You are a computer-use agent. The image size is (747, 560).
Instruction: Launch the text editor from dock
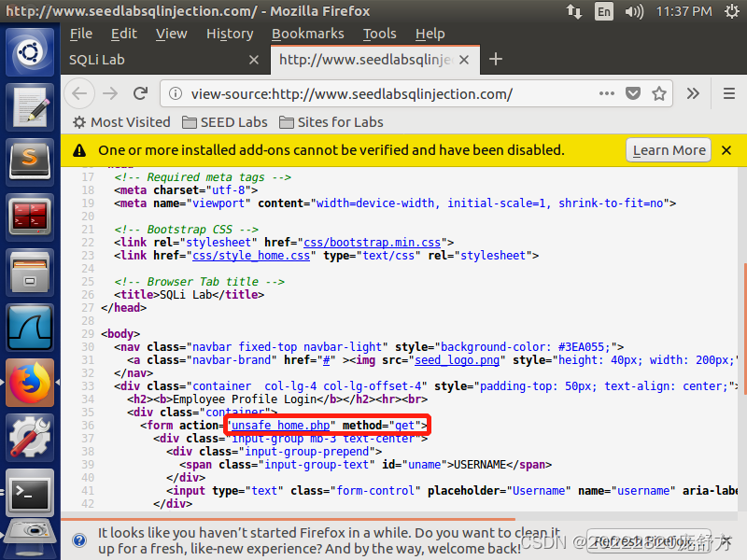[30, 106]
